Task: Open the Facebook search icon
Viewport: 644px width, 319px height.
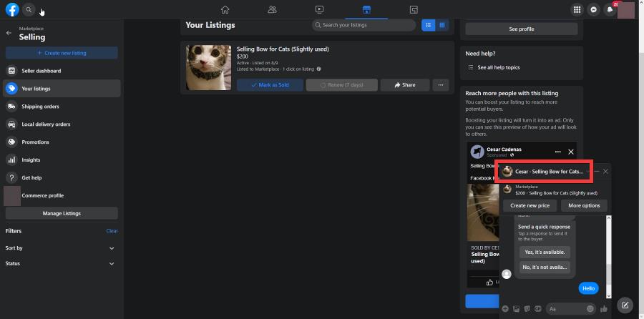Action: pos(29,9)
